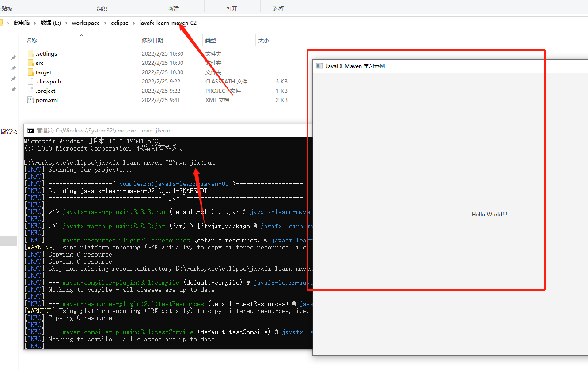Screen dimensions: 588x370
Task: Navigate to 此电脑 in address bar
Action: (x=22, y=23)
